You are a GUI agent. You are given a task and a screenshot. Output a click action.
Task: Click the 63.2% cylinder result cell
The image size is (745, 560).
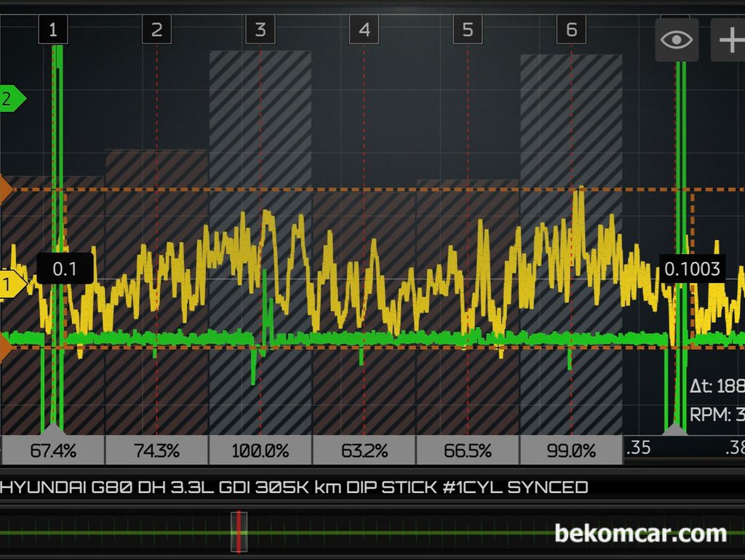(364, 450)
